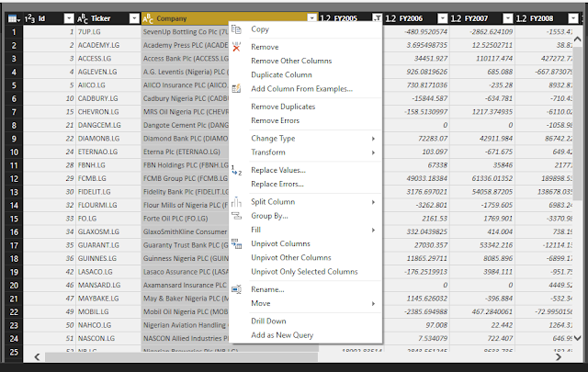The width and height of the screenshot is (588, 372).
Task: Open the FY2008 column filter dropdown
Action: point(573,18)
